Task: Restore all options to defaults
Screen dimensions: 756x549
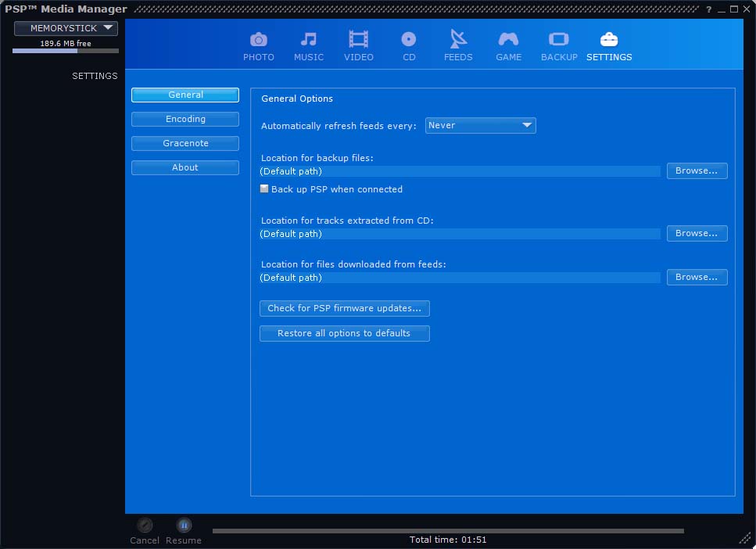Action: 344,333
